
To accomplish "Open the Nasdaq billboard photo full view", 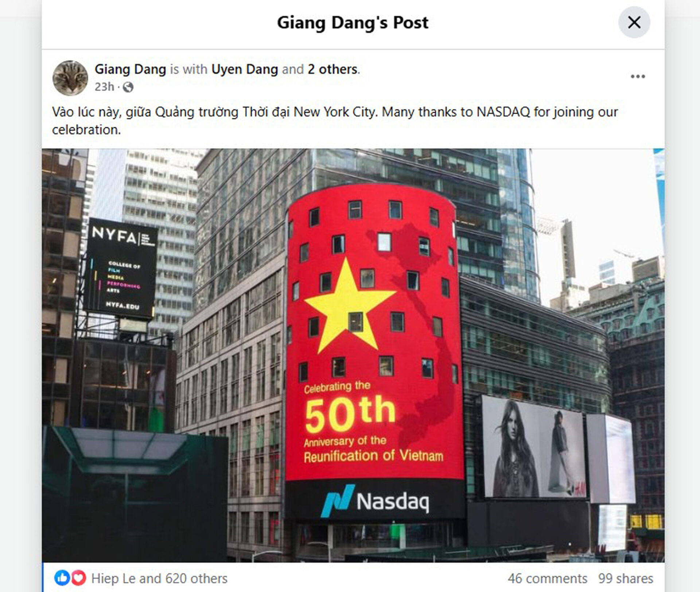I will (x=353, y=355).
